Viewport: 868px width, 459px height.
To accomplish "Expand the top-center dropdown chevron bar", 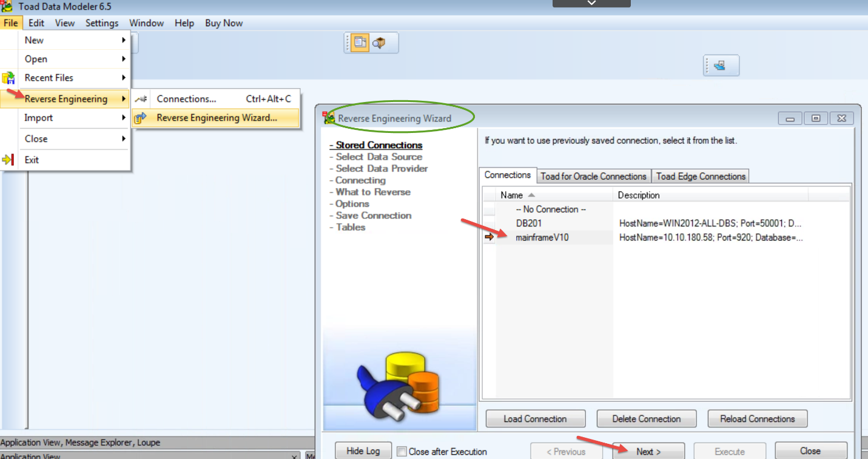I will [x=591, y=3].
